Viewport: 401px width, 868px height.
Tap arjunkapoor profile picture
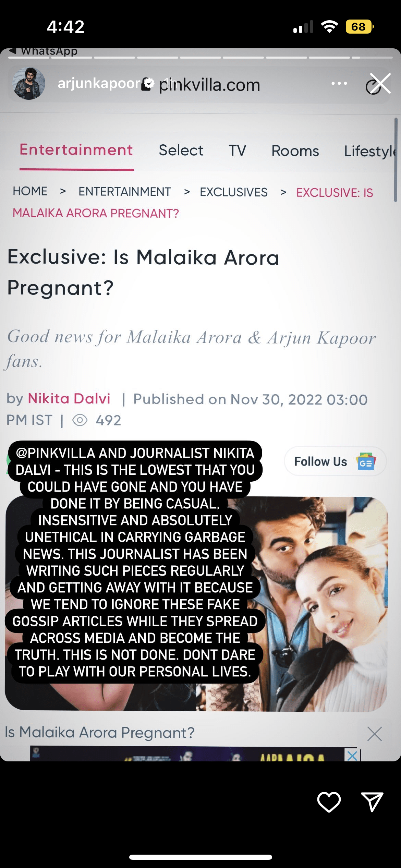[x=29, y=84]
